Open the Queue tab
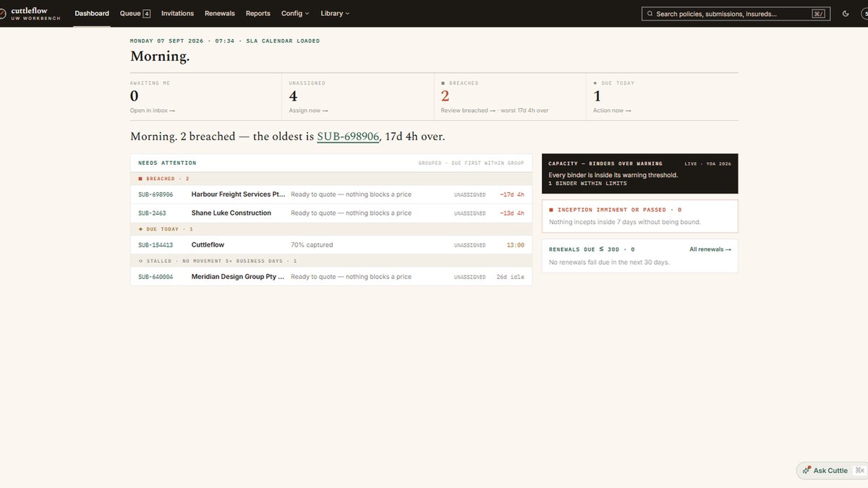Screen dimensions: 868x488 click(x=135, y=14)
